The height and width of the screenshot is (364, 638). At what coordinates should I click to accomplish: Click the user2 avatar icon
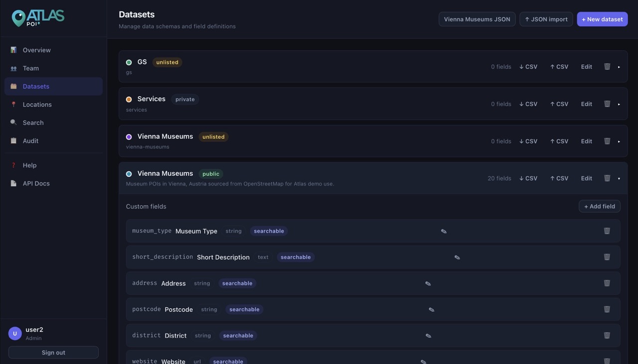[15, 334]
